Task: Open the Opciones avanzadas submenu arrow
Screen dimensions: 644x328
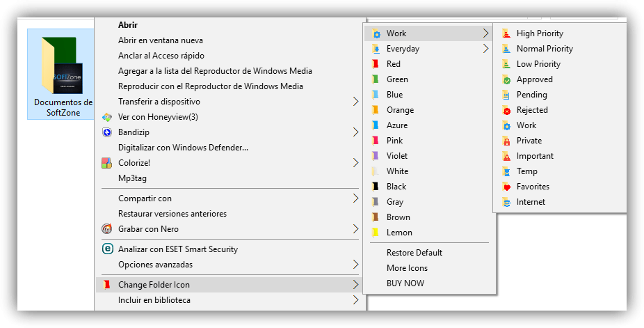Action: [355, 265]
